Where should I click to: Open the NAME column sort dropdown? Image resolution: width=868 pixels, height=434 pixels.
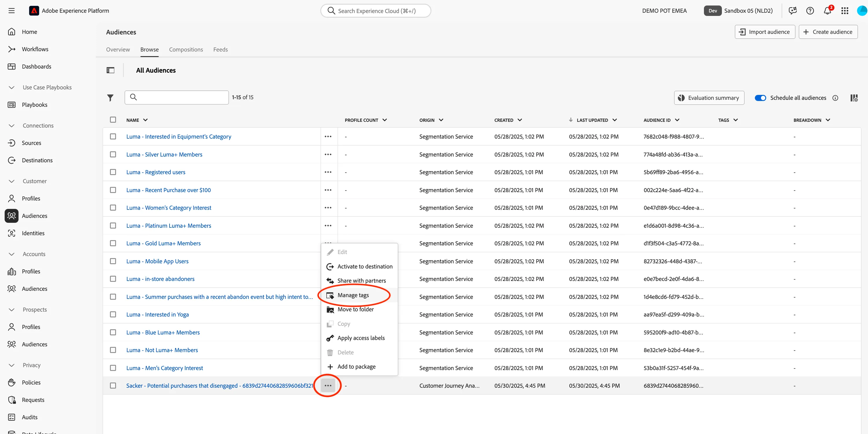click(x=145, y=120)
